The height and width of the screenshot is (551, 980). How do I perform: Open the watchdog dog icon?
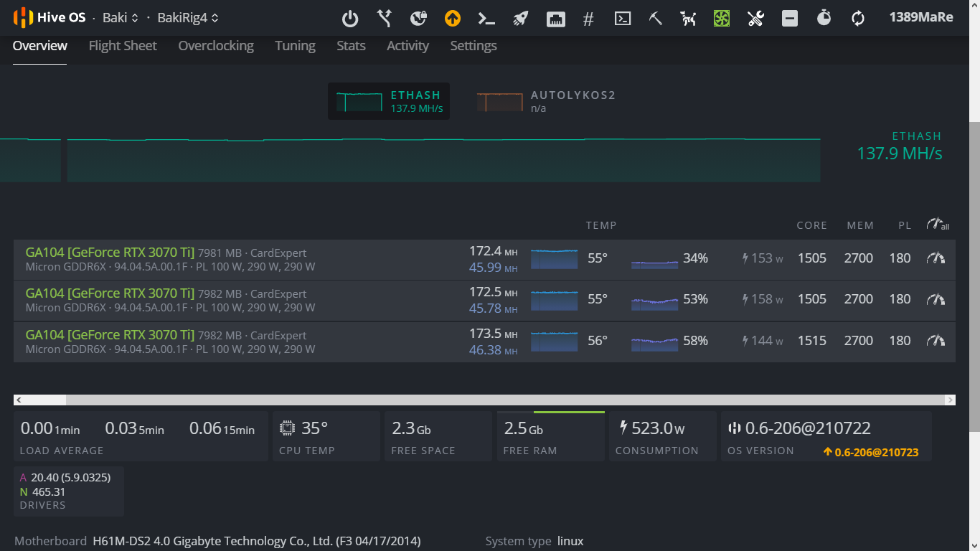point(689,19)
